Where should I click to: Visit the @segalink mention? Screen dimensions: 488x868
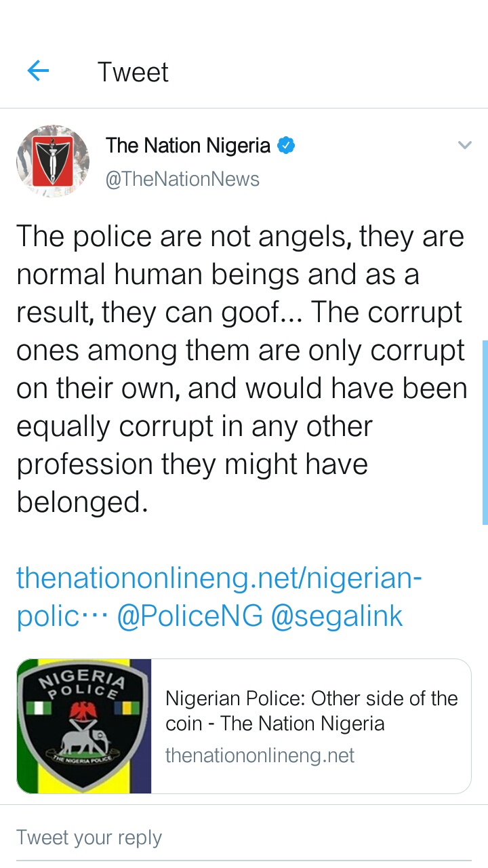[337, 616]
